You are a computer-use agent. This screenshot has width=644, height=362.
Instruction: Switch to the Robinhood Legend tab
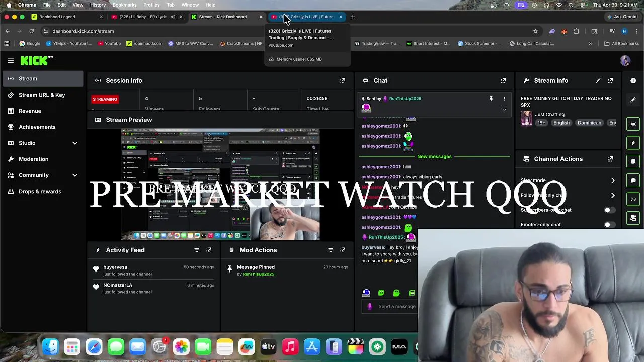(66, 17)
